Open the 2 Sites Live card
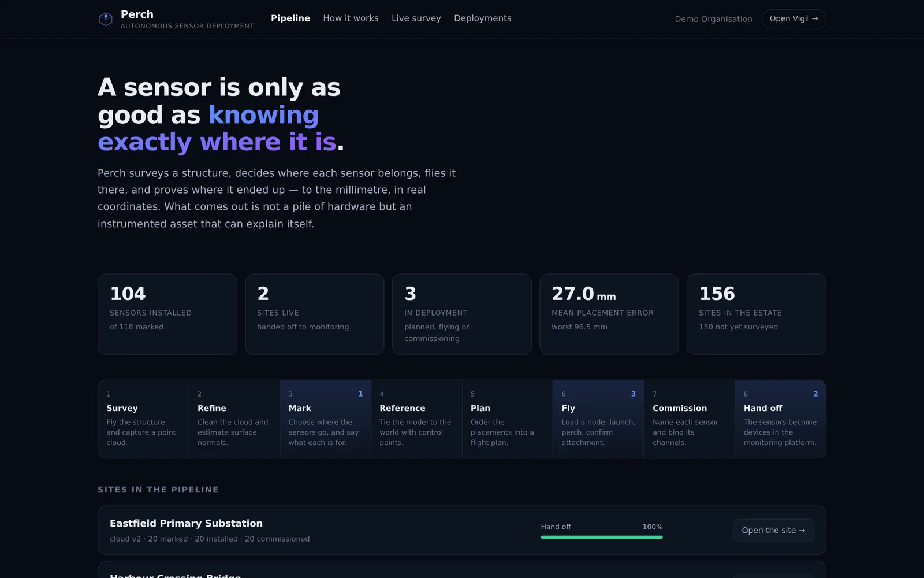 (x=315, y=314)
